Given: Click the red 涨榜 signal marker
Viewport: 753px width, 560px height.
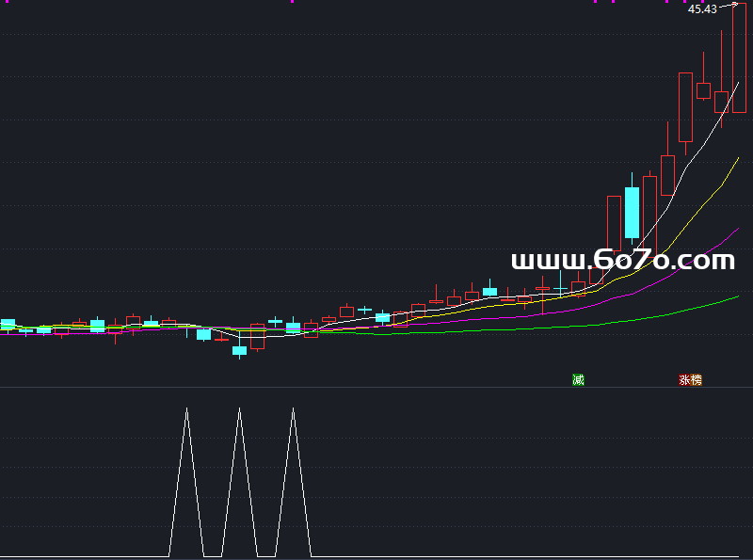Looking at the screenshot, I should tap(690, 380).
